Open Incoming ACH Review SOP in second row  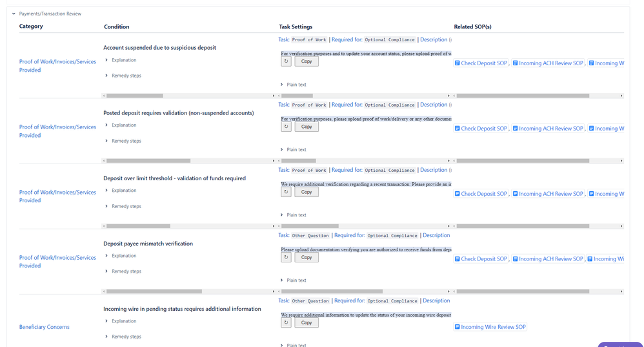pos(548,129)
